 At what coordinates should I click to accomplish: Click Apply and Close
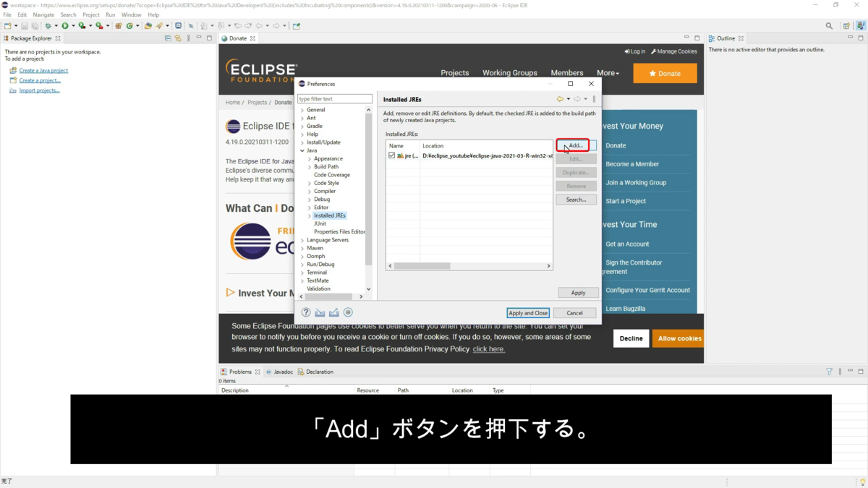click(528, 313)
